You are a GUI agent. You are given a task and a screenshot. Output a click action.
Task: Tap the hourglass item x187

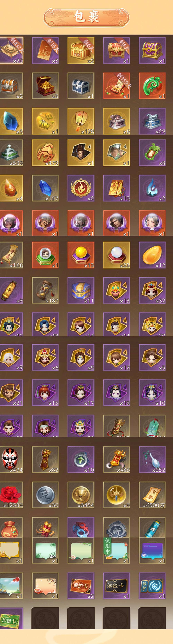point(45,290)
